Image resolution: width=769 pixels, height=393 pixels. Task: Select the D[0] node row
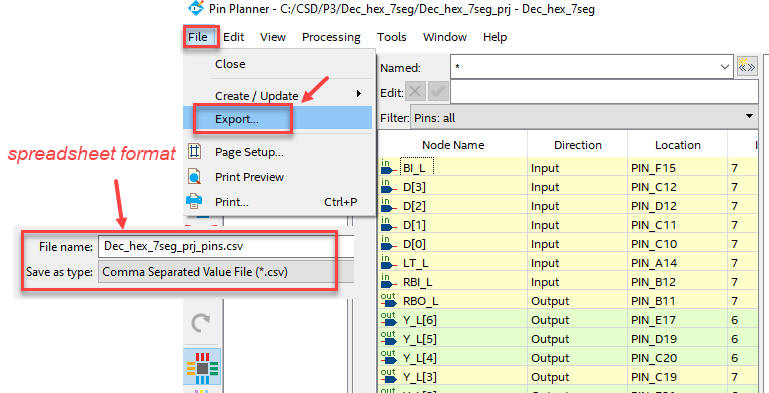click(568, 244)
